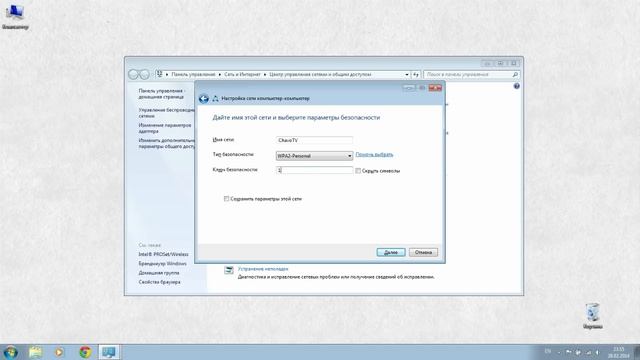Open the network signal tray icon

tap(589, 352)
